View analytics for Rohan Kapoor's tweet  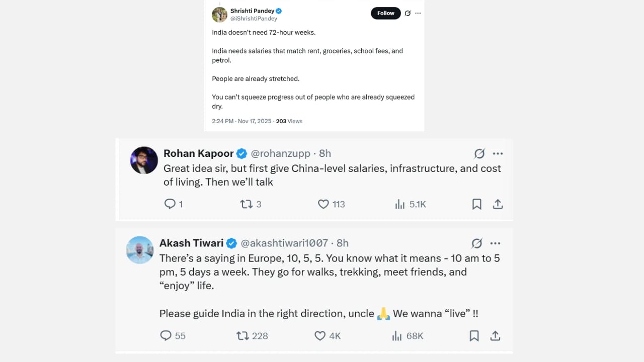point(400,204)
